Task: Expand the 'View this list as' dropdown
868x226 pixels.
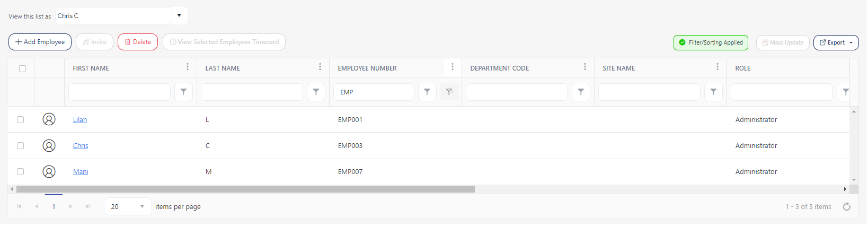Action: [x=179, y=15]
